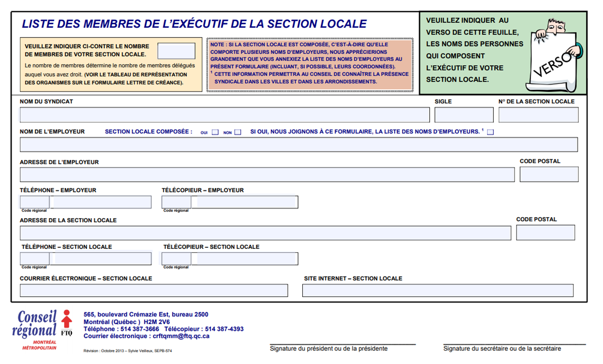The width and height of the screenshot is (603, 364).
Task: Check the OUI checkbox for section composée
Action: (x=215, y=132)
